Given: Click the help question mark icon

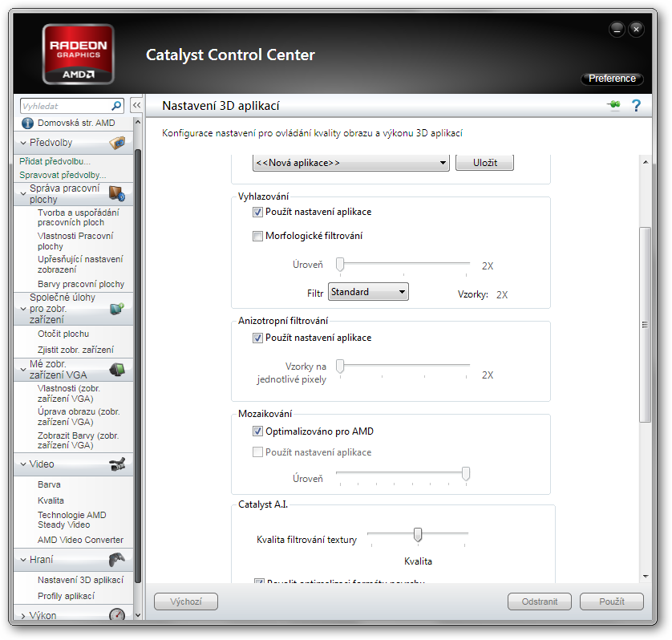Looking at the screenshot, I should [636, 106].
